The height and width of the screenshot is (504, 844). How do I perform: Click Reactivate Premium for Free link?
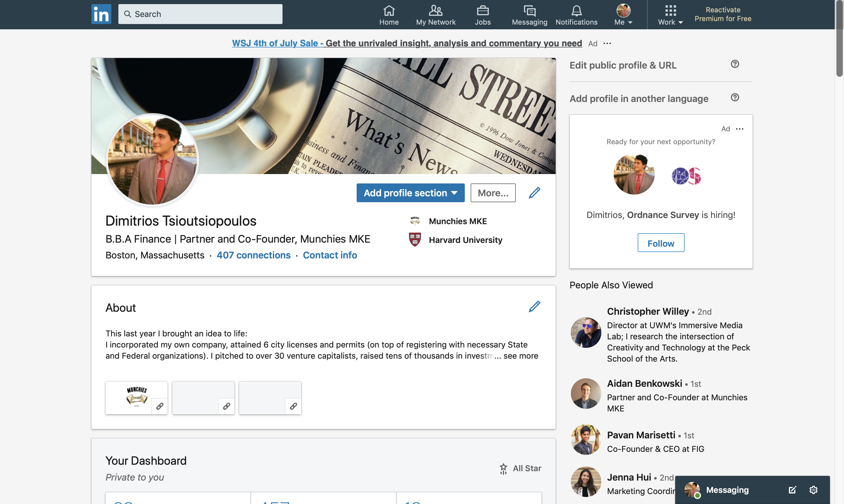coord(723,14)
